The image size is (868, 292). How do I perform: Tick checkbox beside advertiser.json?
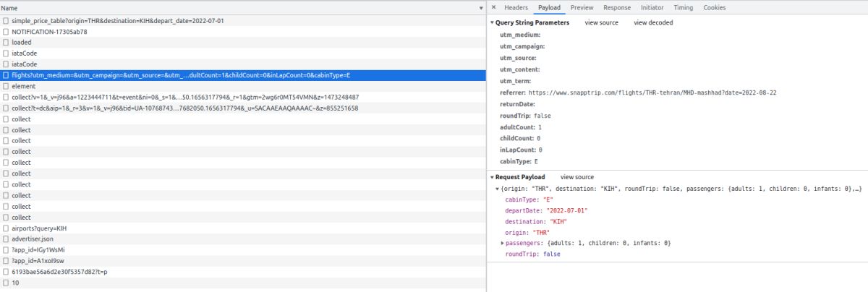(6, 239)
